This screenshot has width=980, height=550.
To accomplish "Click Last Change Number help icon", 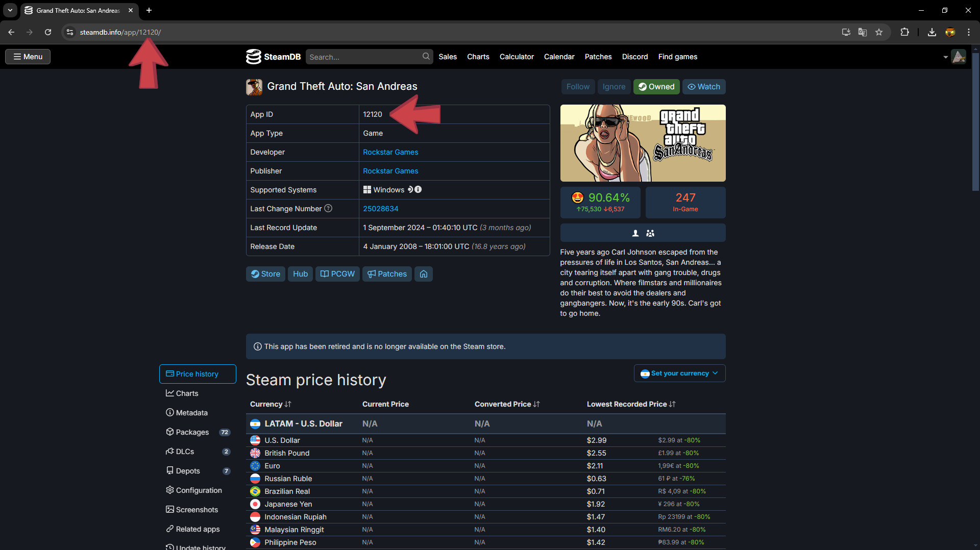I will click(x=328, y=208).
